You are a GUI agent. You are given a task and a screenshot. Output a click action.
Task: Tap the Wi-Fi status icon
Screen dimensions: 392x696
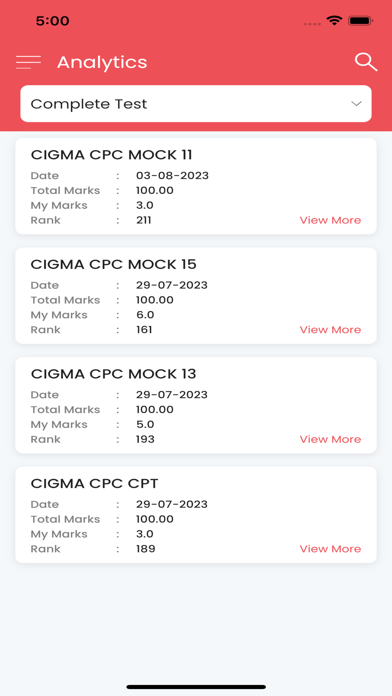pyautogui.click(x=334, y=20)
